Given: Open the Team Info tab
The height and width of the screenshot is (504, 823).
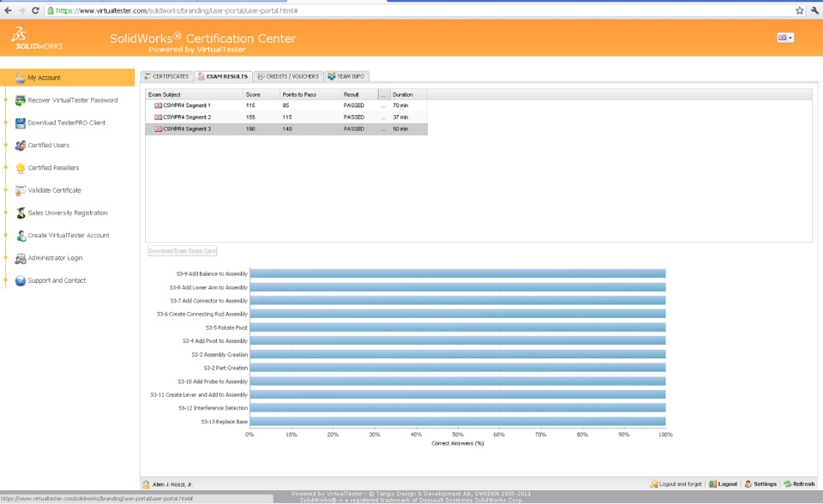Looking at the screenshot, I should [x=346, y=76].
